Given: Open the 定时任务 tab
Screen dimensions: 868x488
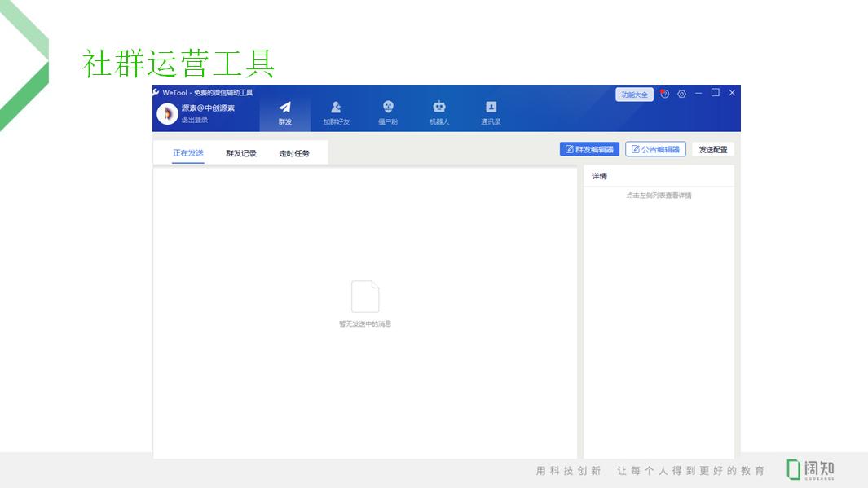Looking at the screenshot, I should pos(293,152).
